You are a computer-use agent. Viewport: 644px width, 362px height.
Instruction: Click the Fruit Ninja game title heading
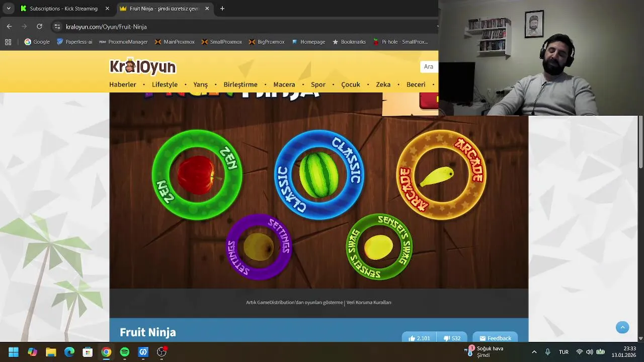(148, 332)
